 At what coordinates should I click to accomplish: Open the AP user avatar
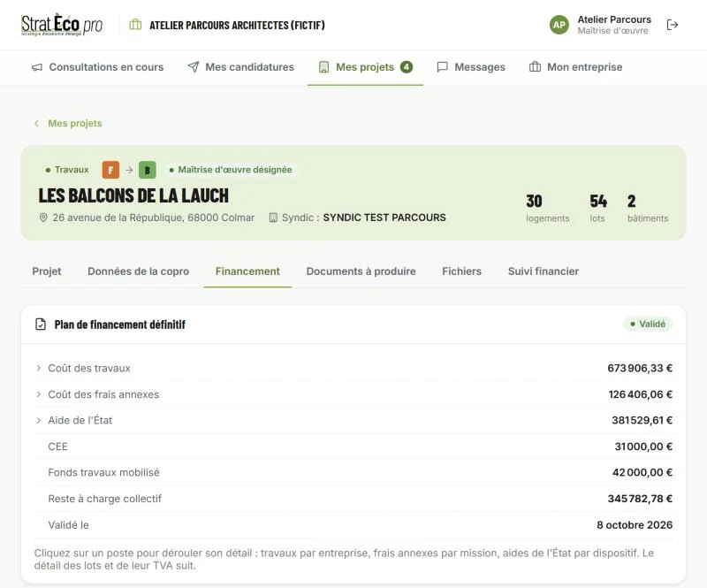(559, 25)
